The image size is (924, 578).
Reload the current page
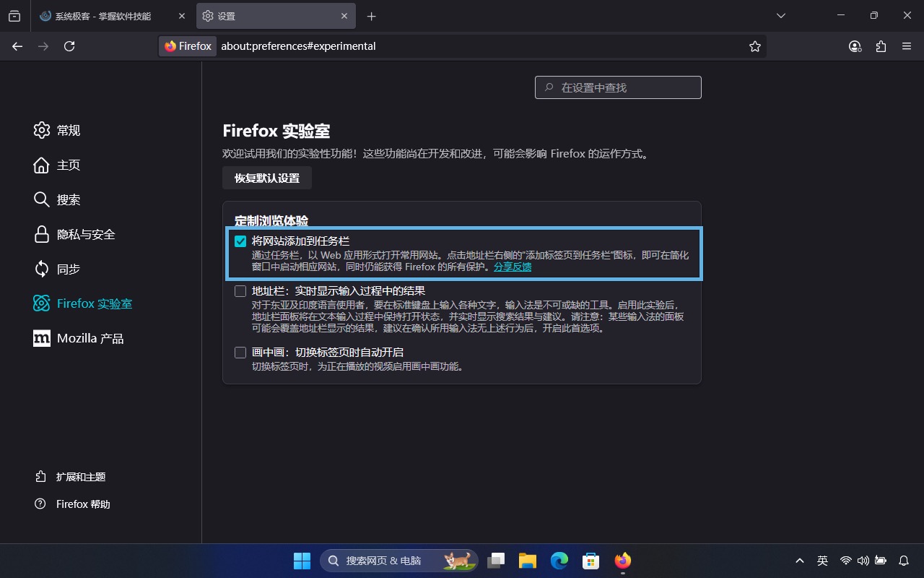pos(69,46)
